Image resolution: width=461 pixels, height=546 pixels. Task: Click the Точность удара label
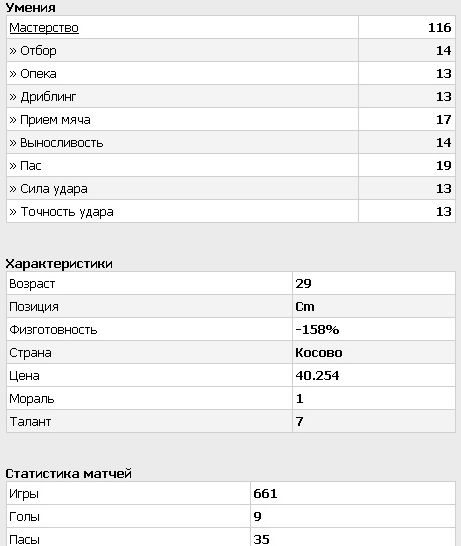click(67, 212)
